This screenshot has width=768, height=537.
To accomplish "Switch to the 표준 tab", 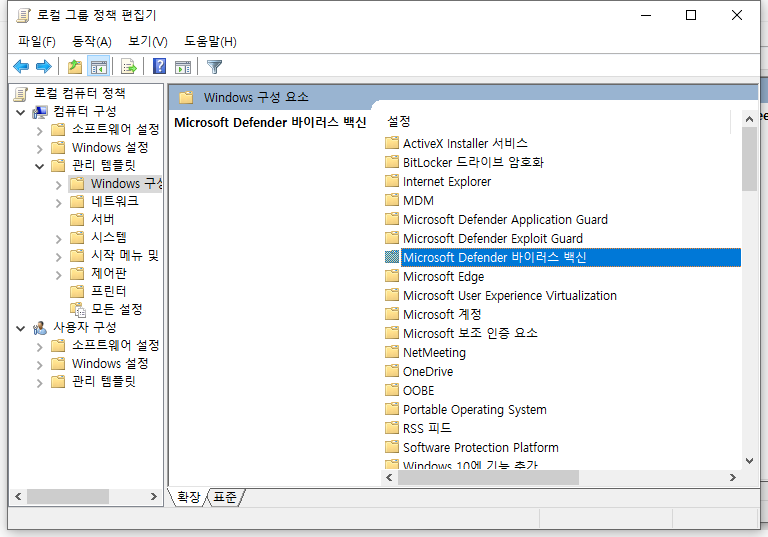I will (x=225, y=497).
